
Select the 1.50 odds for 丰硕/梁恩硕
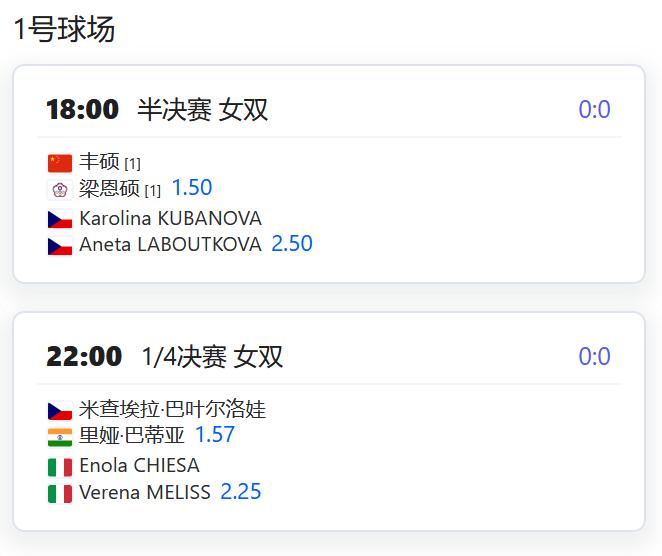pyautogui.click(x=192, y=187)
